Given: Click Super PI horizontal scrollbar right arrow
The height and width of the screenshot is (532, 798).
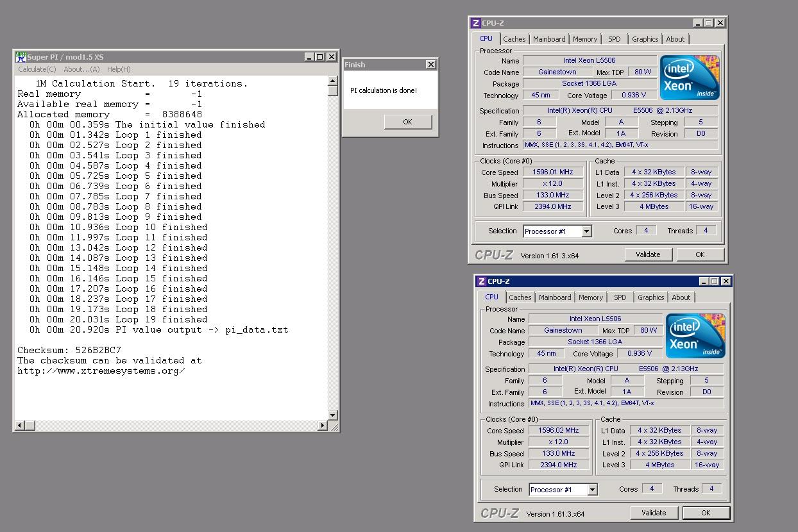Looking at the screenshot, I should (322, 425).
